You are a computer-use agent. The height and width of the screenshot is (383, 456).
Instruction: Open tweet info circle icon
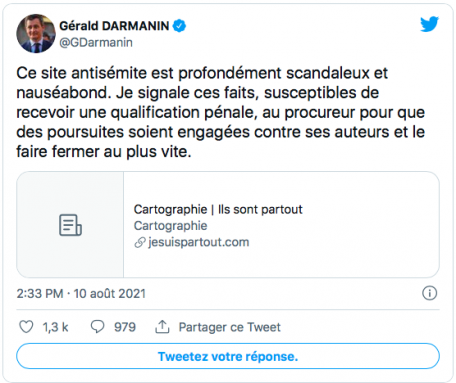click(429, 293)
